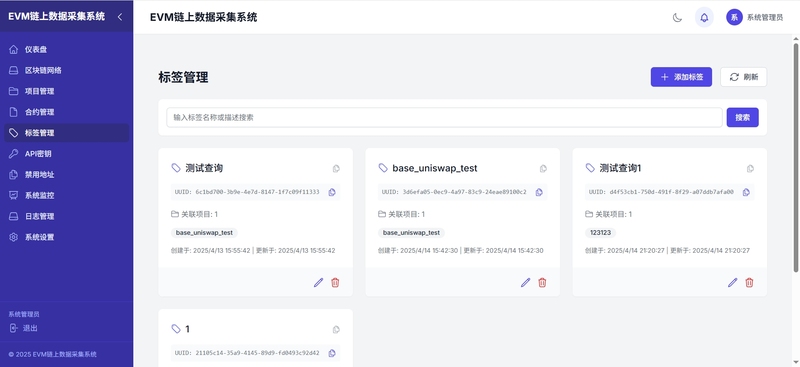Copy UUID 3d6efa05 icon
This screenshot has height=367, width=800.
(539, 192)
